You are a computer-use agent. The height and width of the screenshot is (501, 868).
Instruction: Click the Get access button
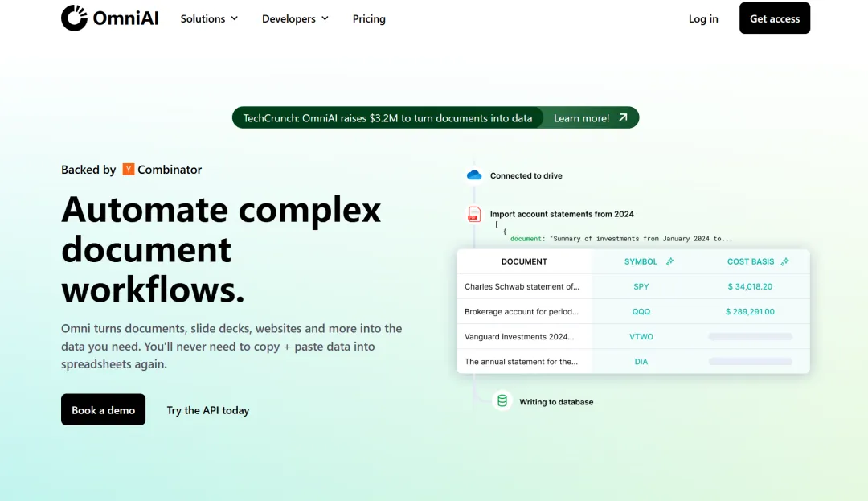point(775,18)
